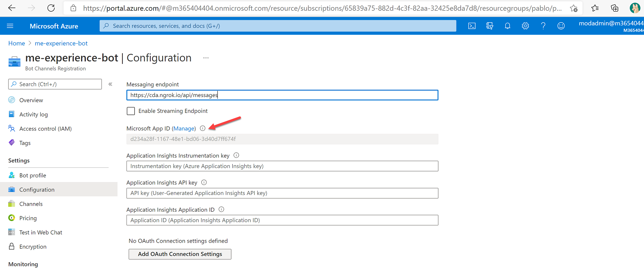644x270 pixels.
Task: Open Cloud Shell from the top bar
Action: coord(471,26)
